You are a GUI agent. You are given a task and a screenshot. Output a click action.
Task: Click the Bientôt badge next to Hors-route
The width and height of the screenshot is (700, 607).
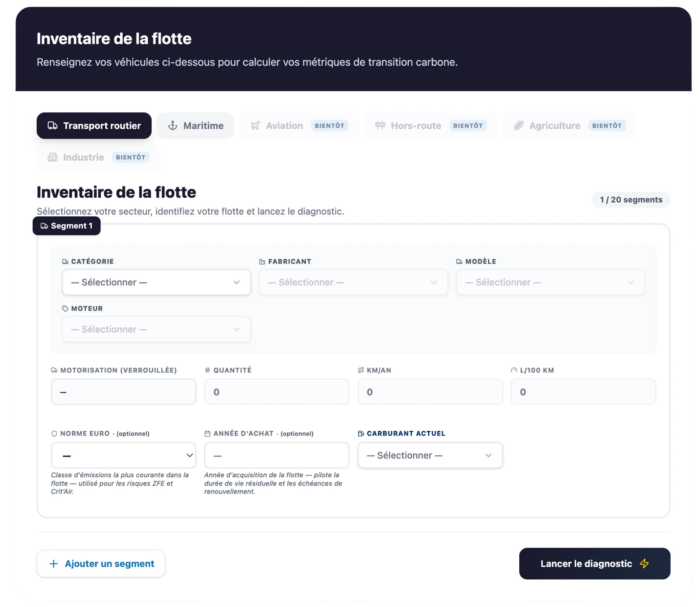[x=468, y=126]
